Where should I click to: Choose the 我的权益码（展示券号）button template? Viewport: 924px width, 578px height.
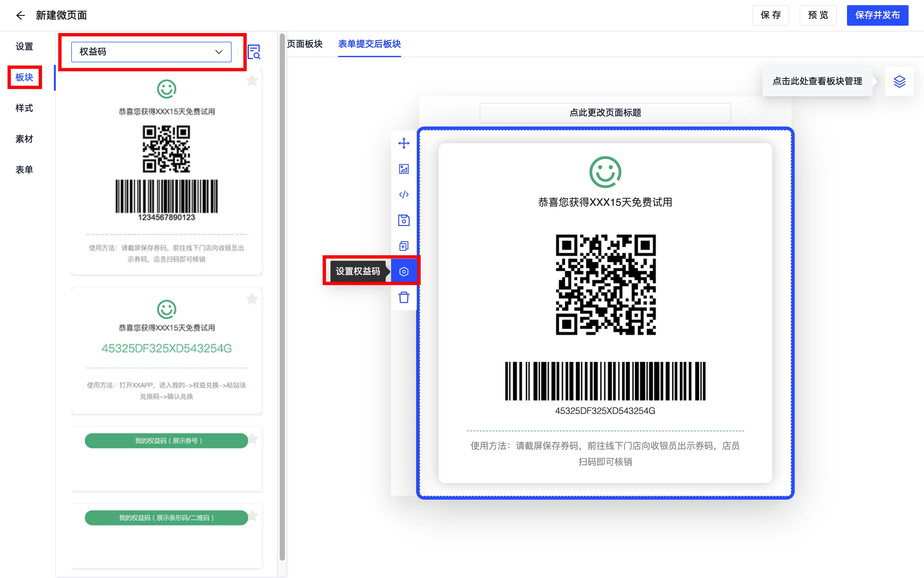coord(167,441)
